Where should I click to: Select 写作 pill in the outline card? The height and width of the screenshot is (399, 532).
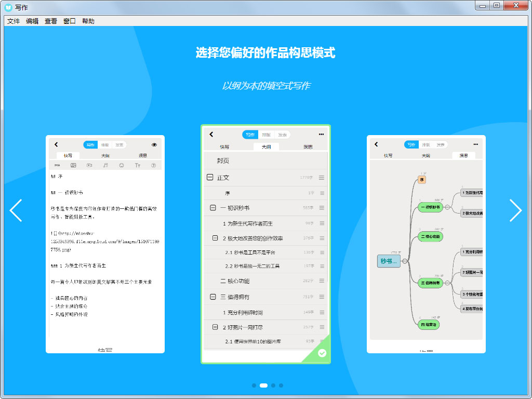pyautogui.click(x=250, y=135)
